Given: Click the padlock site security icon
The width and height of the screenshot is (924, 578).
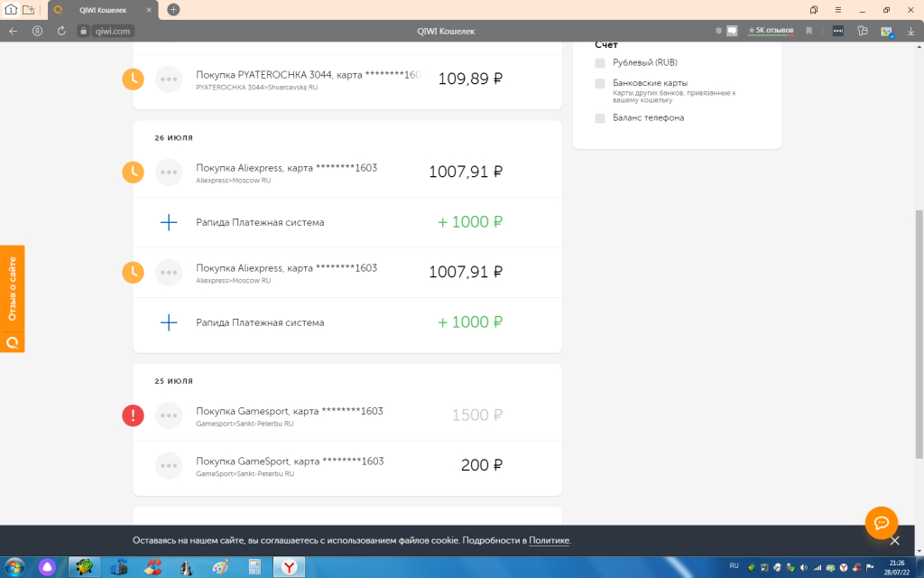Looking at the screenshot, I should [x=84, y=32].
